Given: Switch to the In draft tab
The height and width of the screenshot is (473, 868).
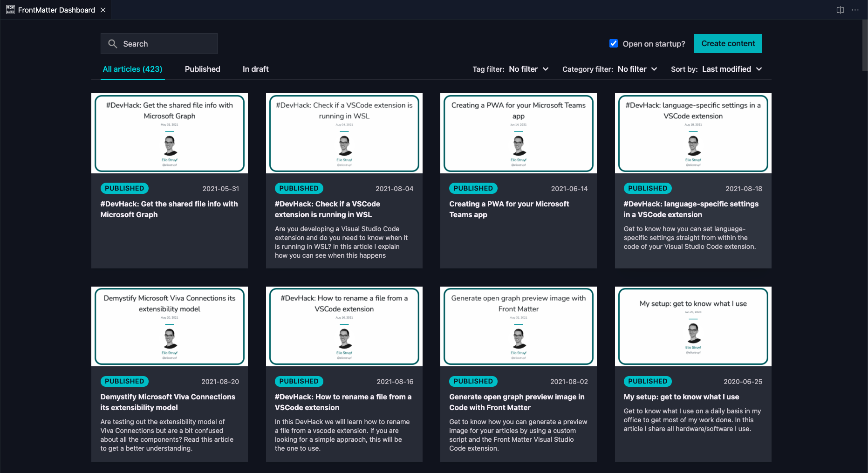Looking at the screenshot, I should point(256,69).
